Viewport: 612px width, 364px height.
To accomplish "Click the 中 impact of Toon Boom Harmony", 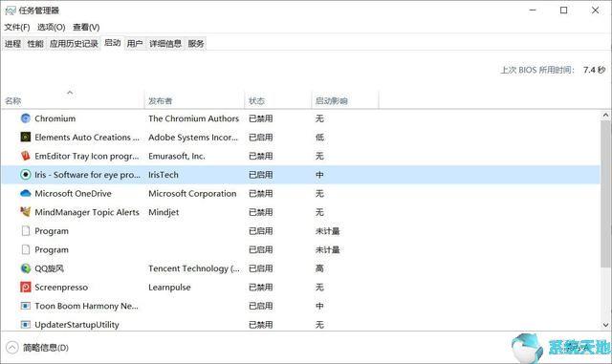I will (x=319, y=306).
